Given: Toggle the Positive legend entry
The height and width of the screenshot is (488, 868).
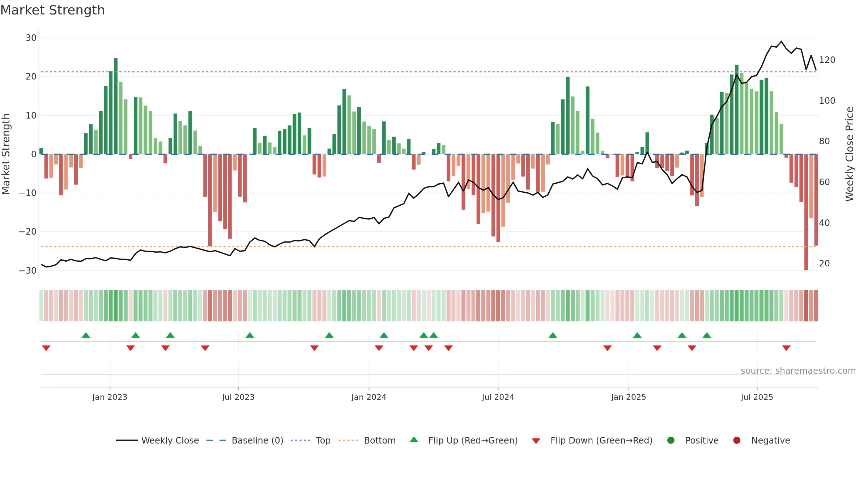Looking at the screenshot, I should click(x=693, y=440).
